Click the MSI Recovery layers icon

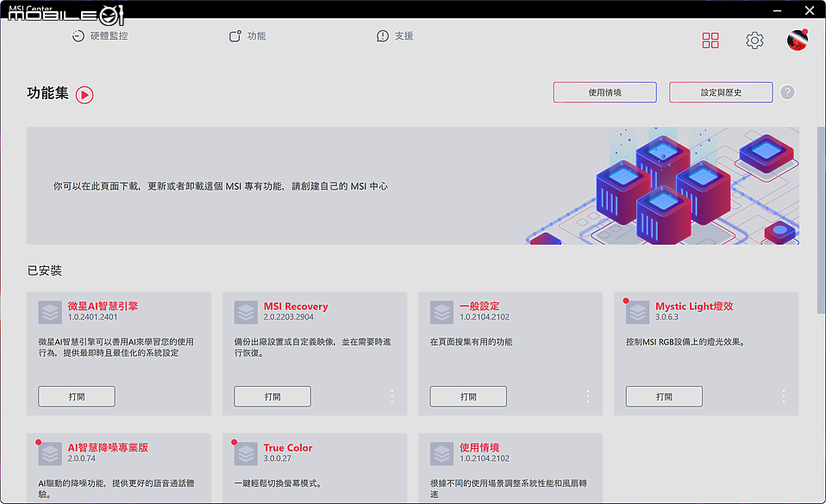coord(246,312)
